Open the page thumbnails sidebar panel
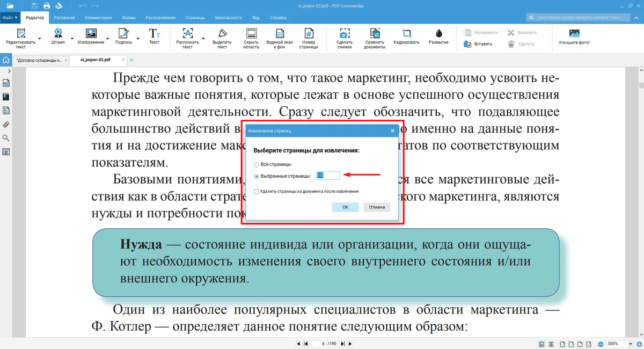Image resolution: width=644 pixels, height=349 pixels. click(6, 83)
